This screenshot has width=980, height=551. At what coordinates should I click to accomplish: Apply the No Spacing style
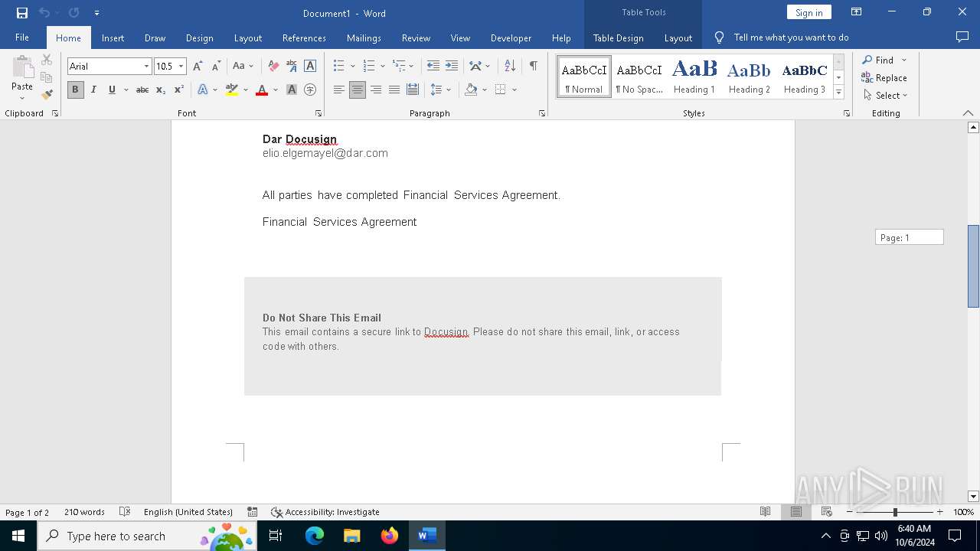click(639, 77)
